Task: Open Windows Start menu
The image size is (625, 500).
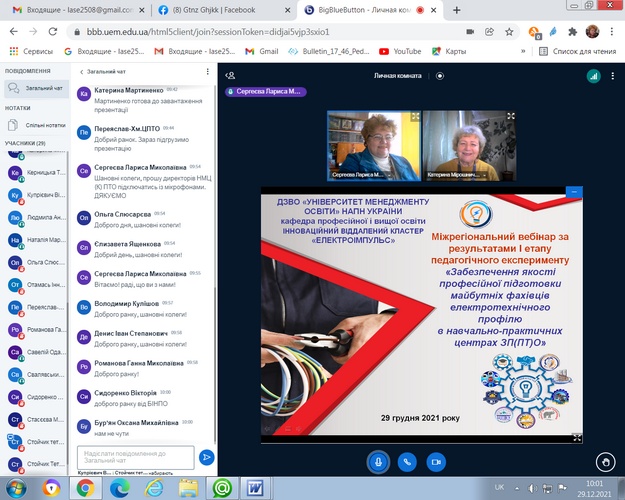Action: [16, 488]
